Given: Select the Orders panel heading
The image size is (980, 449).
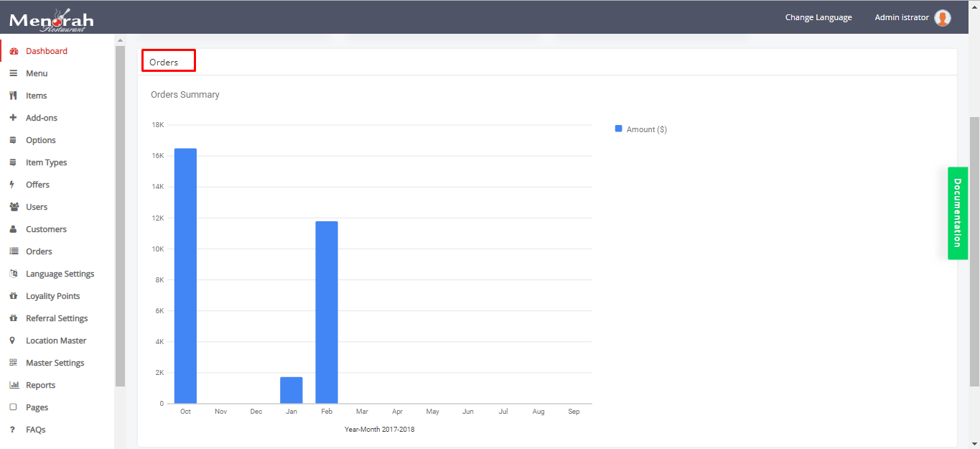Looking at the screenshot, I should tap(164, 63).
